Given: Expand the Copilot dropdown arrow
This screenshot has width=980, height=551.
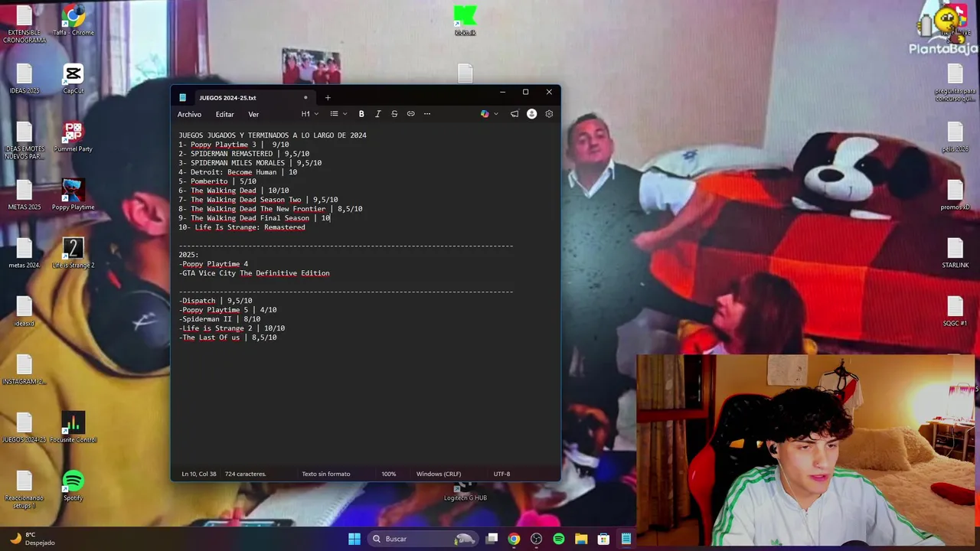Looking at the screenshot, I should click(x=496, y=114).
